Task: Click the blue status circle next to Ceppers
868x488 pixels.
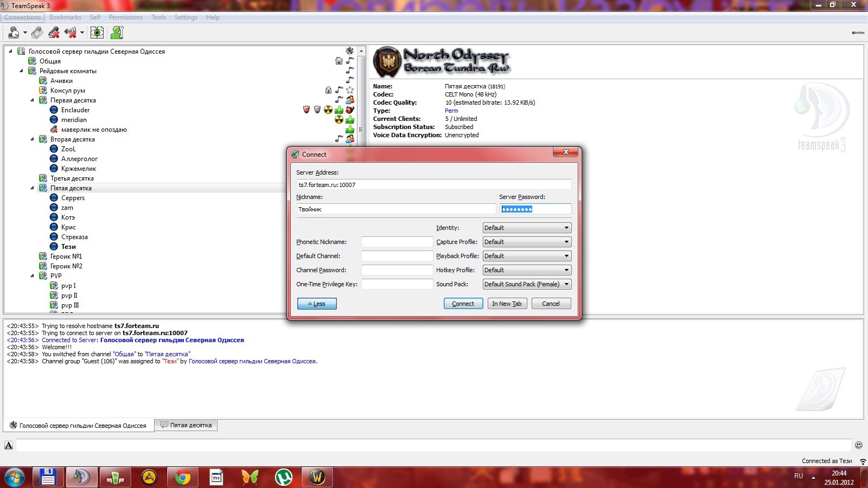Action: pos(54,197)
